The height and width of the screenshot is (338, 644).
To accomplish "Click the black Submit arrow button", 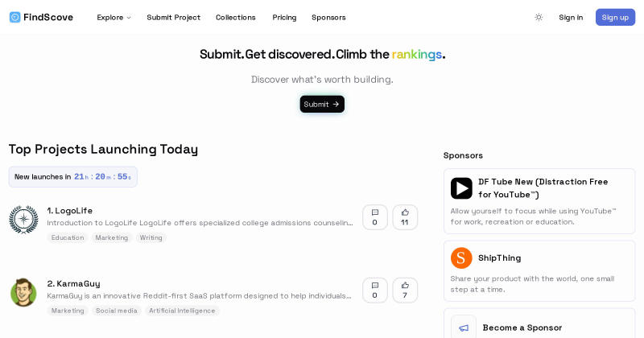I will [322, 104].
